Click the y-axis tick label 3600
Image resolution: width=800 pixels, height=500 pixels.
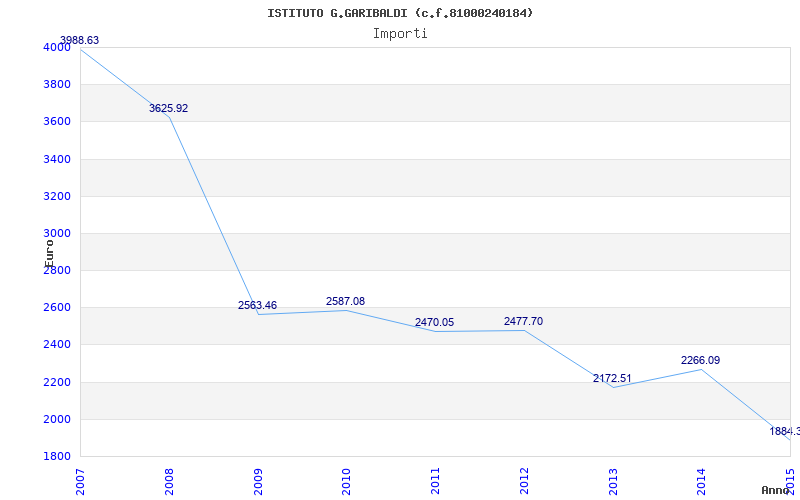57,121
